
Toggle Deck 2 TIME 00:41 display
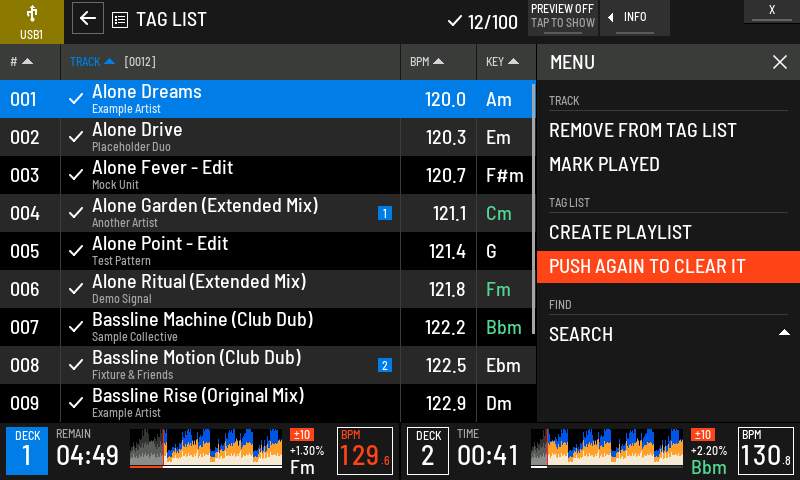click(488, 449)
